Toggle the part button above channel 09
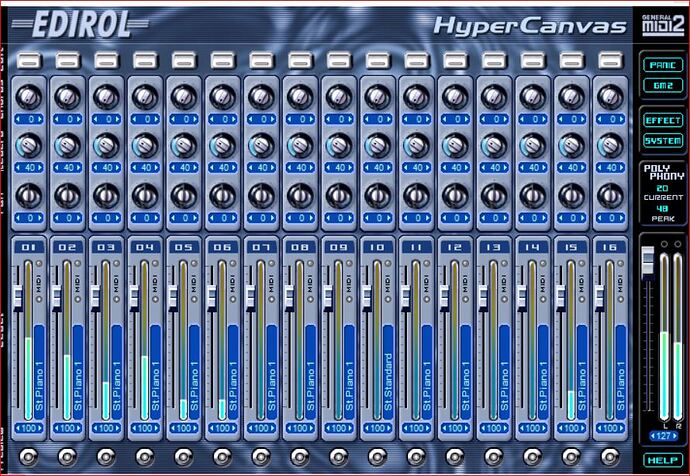This screenshot has width=690, height=476. click(339, 60)
